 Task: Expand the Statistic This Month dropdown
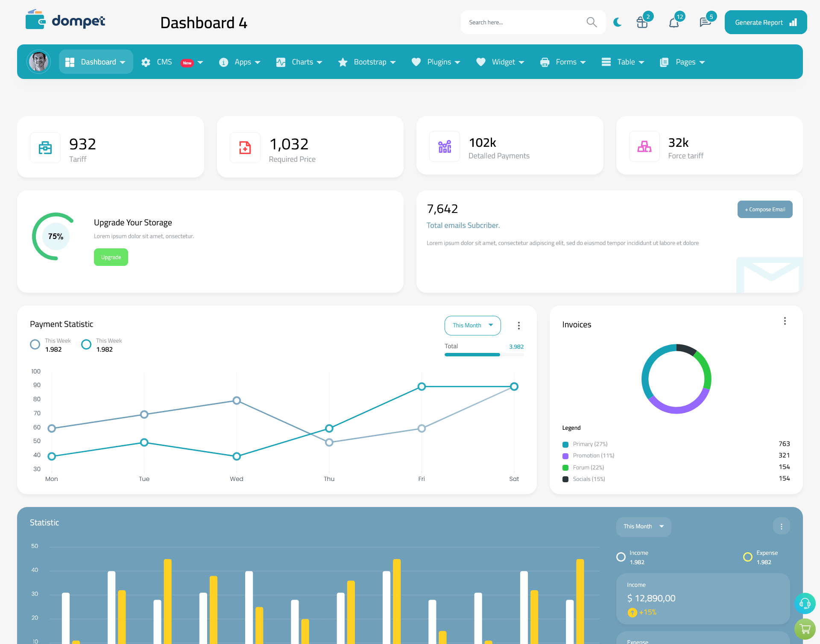click(643, 526)
